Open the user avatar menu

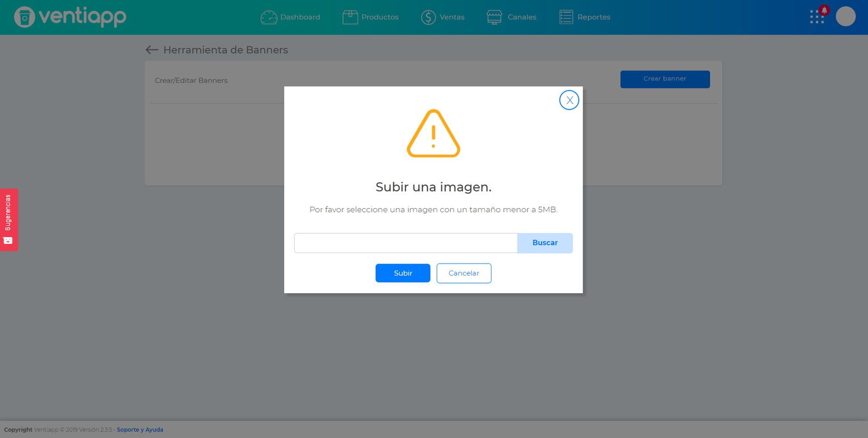coord(845,16)
